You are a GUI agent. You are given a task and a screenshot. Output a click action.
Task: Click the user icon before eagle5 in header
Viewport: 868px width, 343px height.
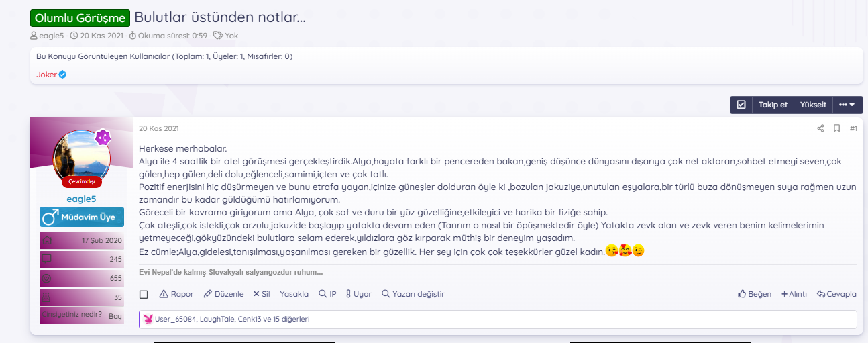[x=34, y=36]
